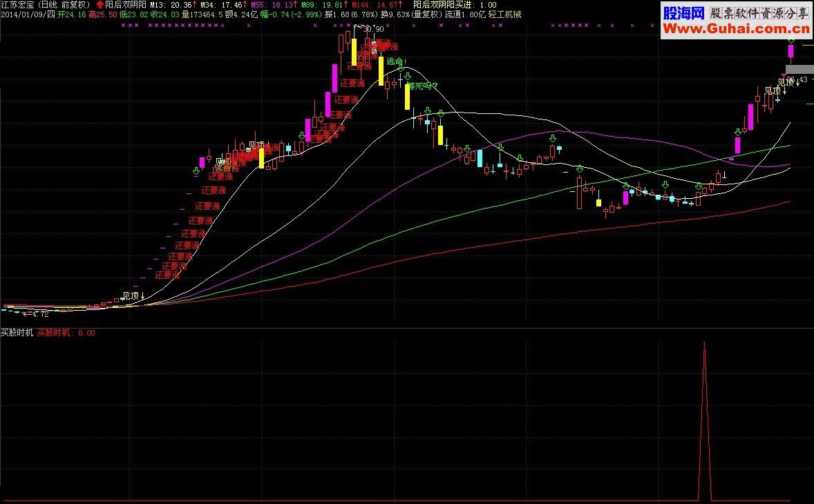The width and height of the screenshot is (814, 504).
Task: Click the volume value 量173464.5
Action: [202, 14]
